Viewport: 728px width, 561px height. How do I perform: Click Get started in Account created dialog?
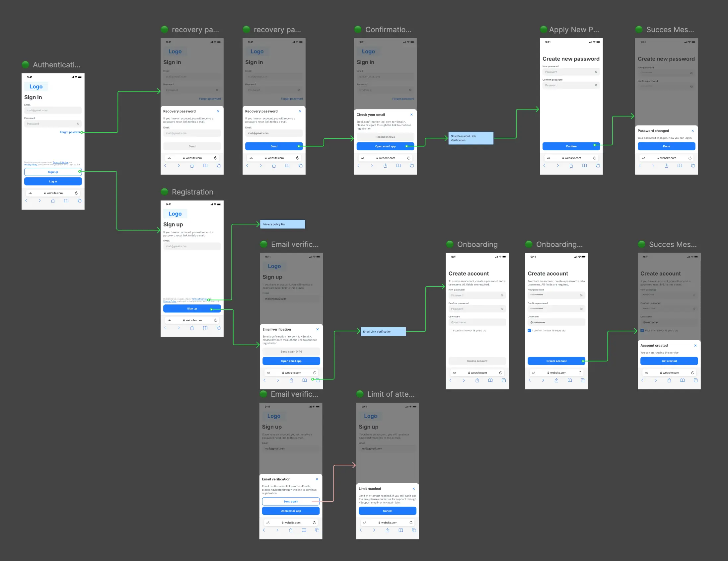pos(669,361)
